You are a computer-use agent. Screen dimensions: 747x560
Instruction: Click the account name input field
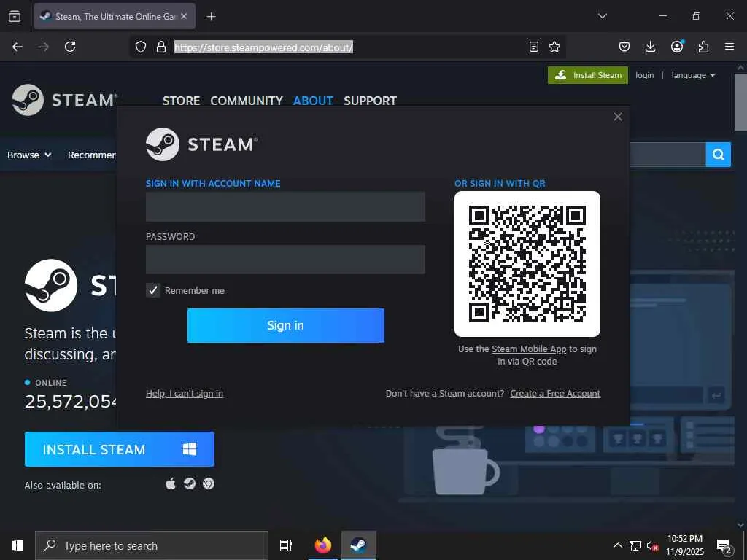(x=285, y=206)
